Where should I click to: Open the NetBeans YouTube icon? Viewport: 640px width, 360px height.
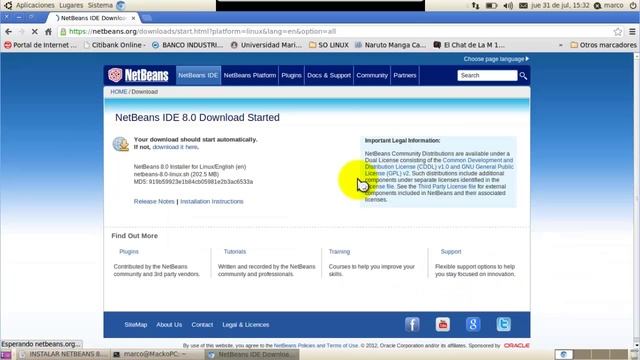click(443, 324)
